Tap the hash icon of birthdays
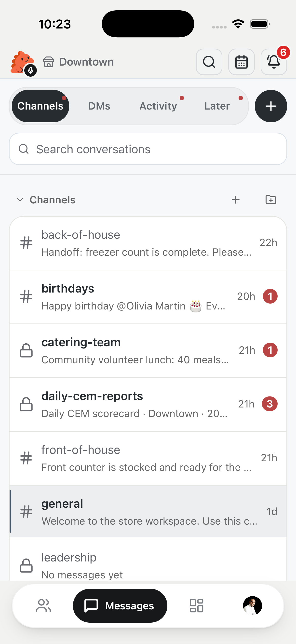The height and width of the screenshot is (644, 296). [x=26, y=297]
